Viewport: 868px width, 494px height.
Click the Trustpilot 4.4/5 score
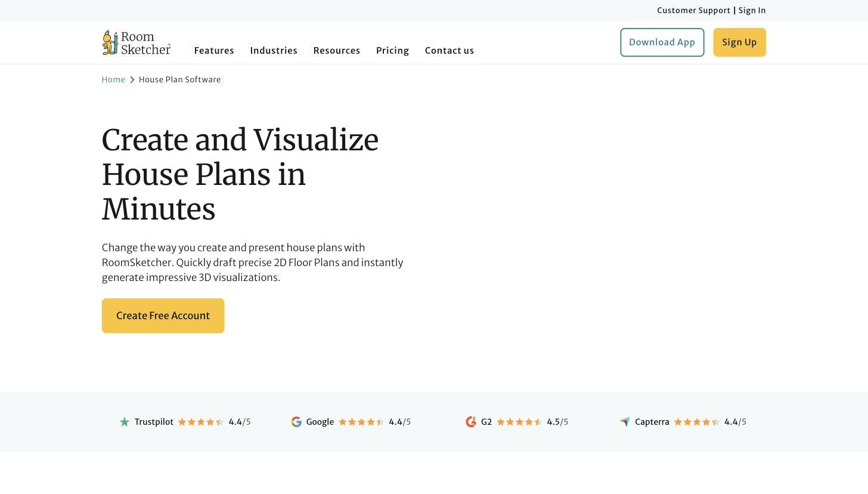(240, 422)
